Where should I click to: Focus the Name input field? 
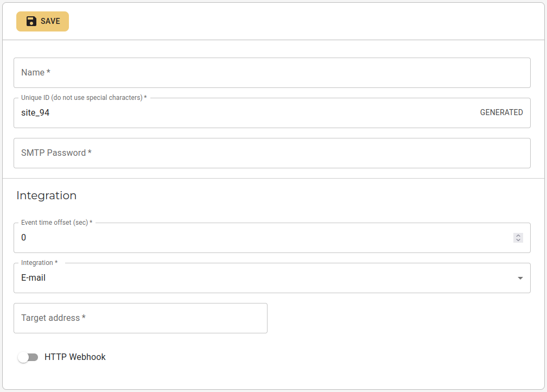[272, 73]
